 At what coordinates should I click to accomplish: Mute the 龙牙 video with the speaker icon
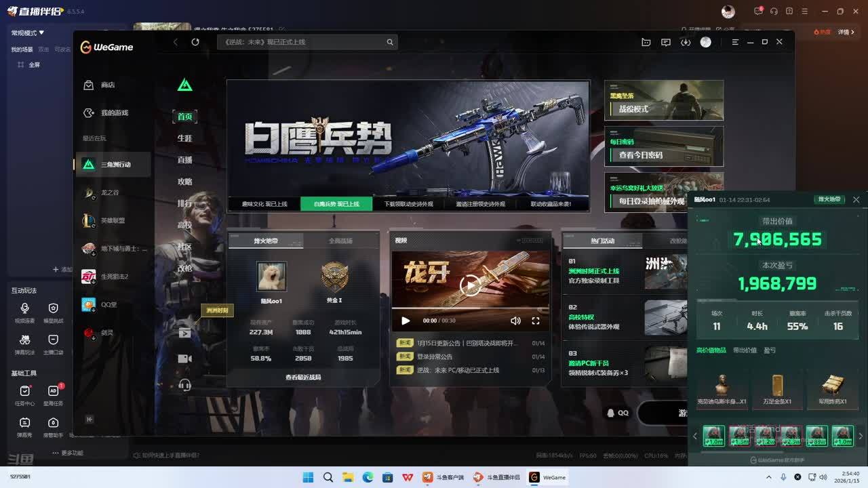click(x=515, y=321)
